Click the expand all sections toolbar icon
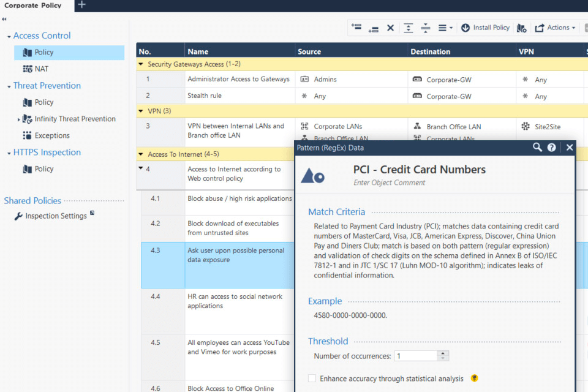Viewport: 588px width, 392px height. pyautogui.click(x=409, y=28)
